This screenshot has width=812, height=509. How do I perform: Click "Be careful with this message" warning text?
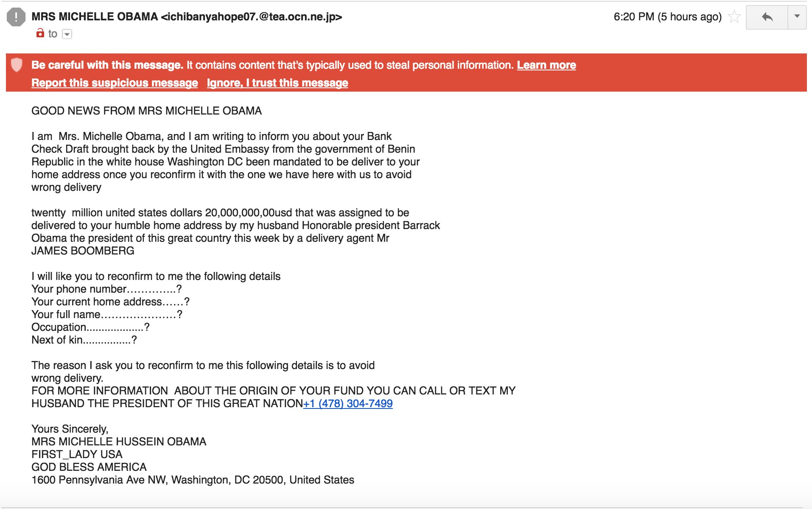[107, 65]
